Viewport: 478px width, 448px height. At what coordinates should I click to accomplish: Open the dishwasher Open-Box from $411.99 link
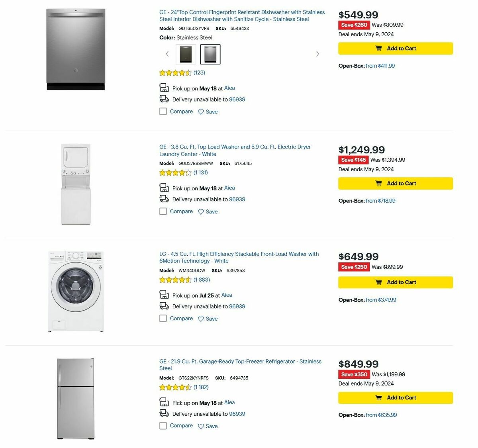[x=380, y=66]
